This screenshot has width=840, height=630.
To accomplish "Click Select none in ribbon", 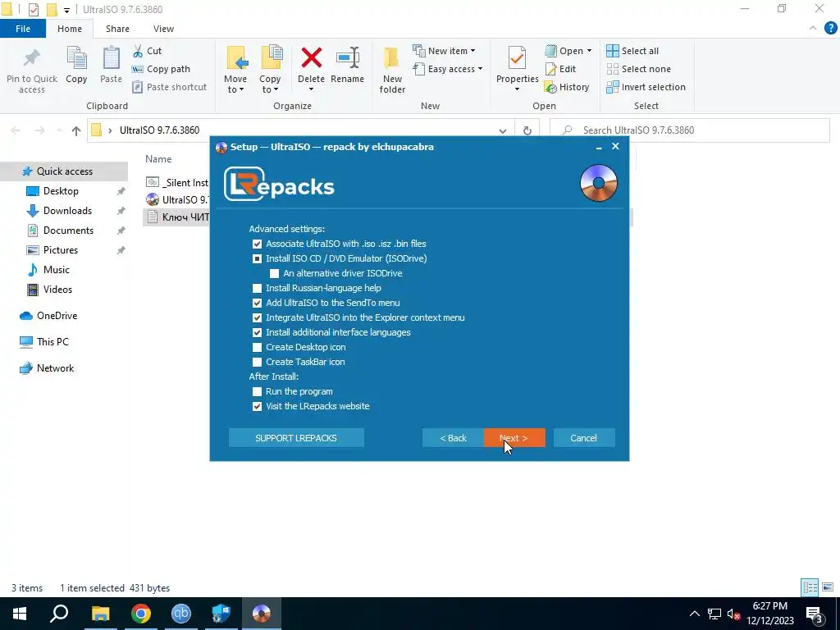I will click(x=638, y=69).
